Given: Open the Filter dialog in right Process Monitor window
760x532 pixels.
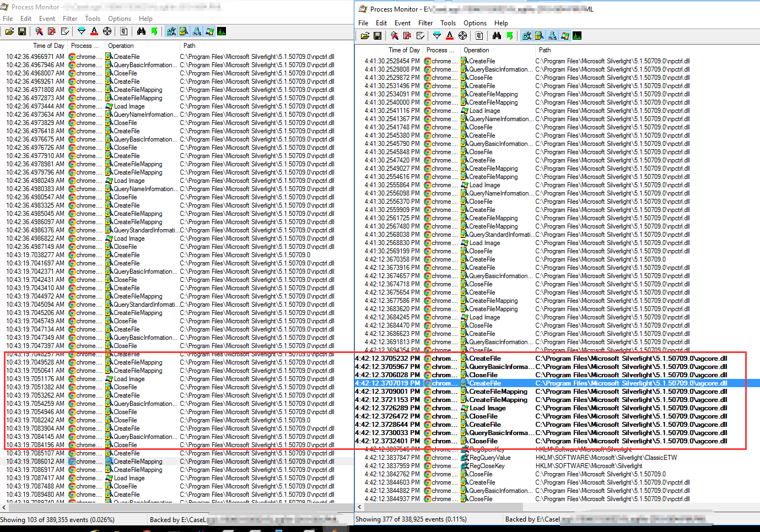Looking at the screenshot, I should tap(437, 36).
